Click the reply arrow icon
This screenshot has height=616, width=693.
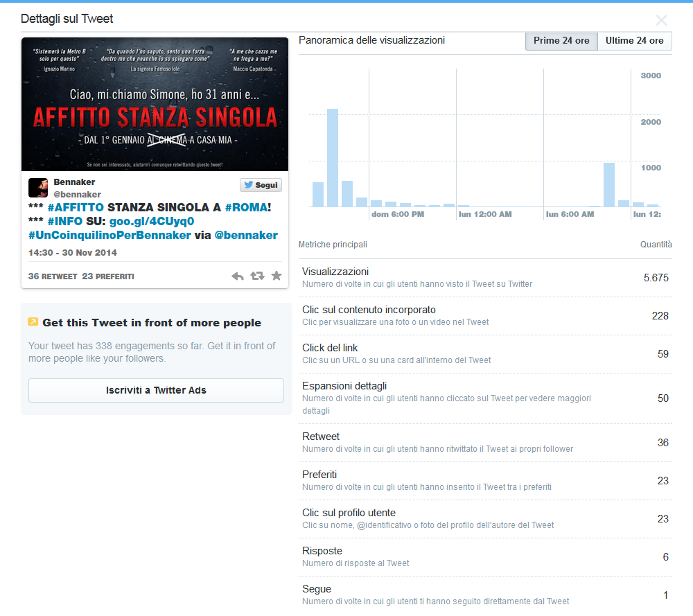pos(238,275)
